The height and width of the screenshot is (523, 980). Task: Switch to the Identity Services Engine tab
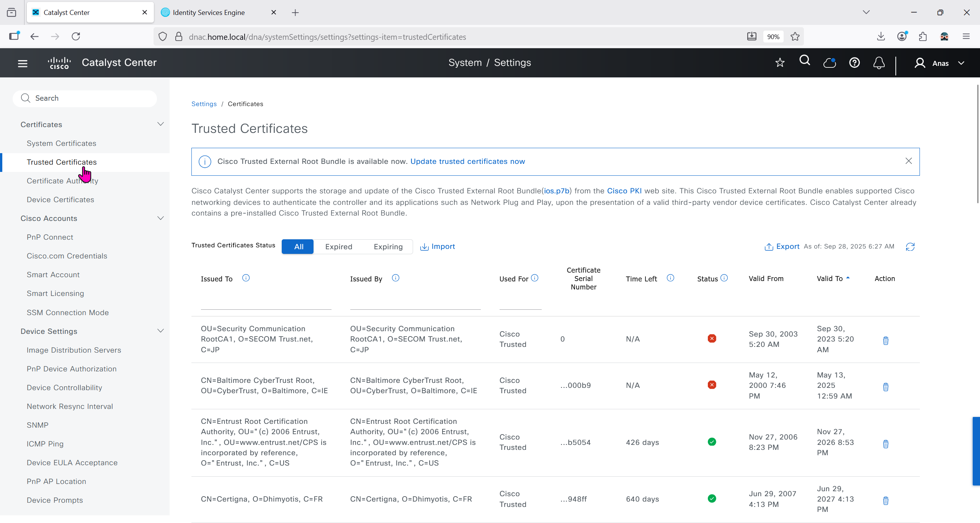209,13
